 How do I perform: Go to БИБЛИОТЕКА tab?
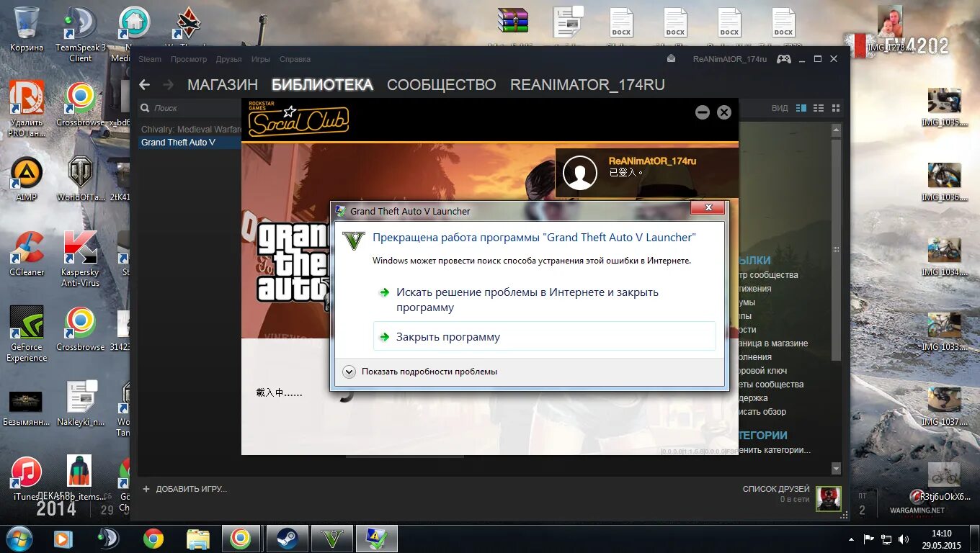(322, 85)
